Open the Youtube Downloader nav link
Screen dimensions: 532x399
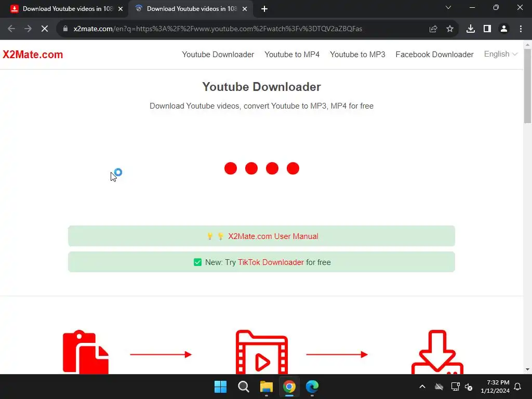tap(218, 55)
